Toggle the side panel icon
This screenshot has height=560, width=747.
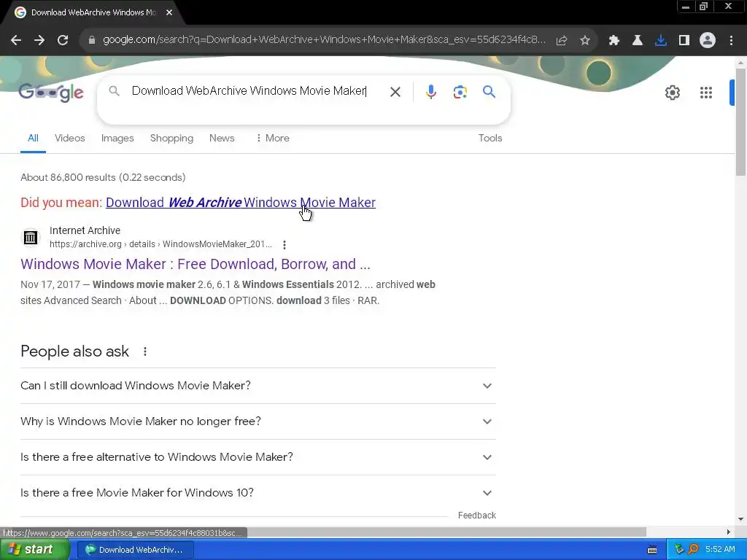(x=684, y=41)
